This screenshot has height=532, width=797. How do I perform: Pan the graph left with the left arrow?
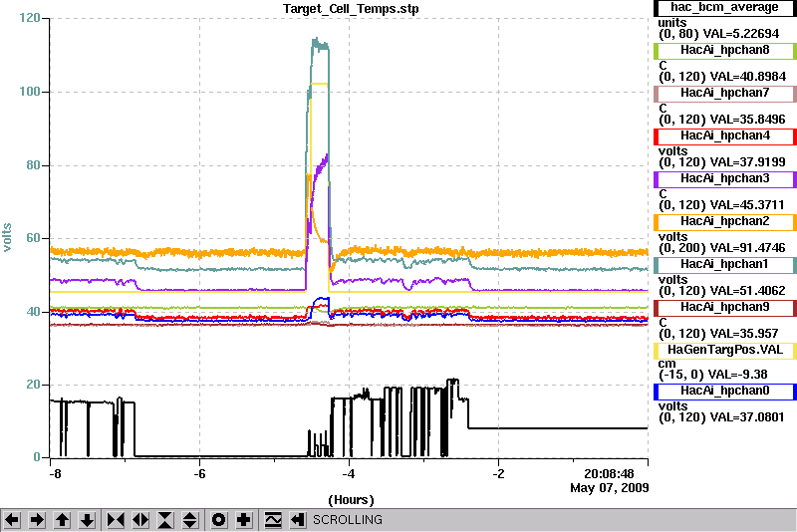click(x=12, y=520)
